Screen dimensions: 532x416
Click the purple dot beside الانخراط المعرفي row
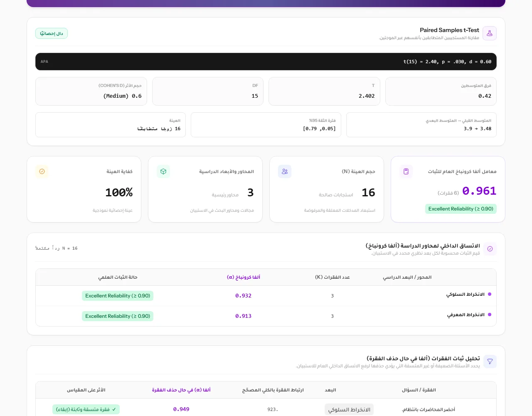pos(490,314)
